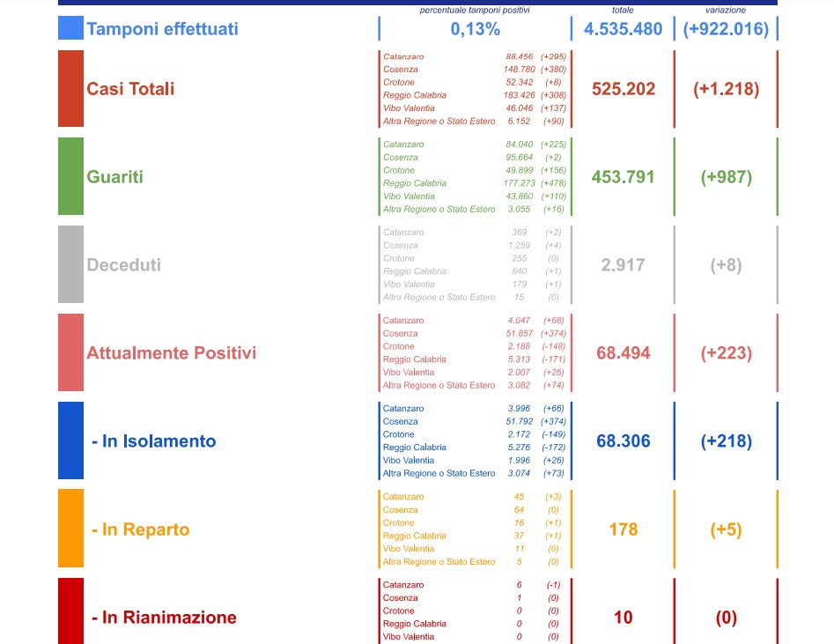Click the Casi Totali total 525.202

click(624, 89)
